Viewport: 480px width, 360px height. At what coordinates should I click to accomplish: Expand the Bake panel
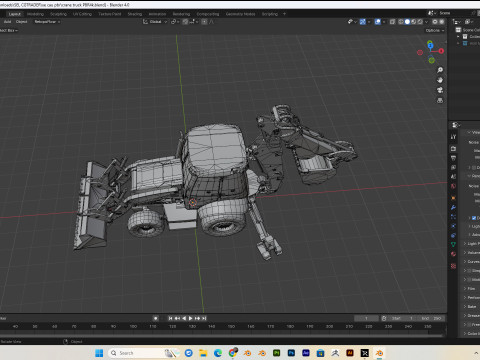tap(465, 306)
